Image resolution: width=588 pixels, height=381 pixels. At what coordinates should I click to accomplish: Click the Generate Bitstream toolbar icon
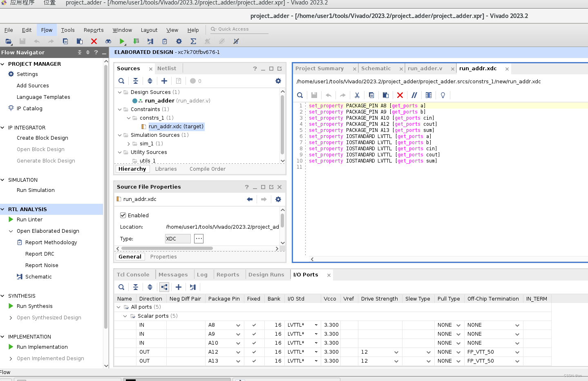(136, 41)
